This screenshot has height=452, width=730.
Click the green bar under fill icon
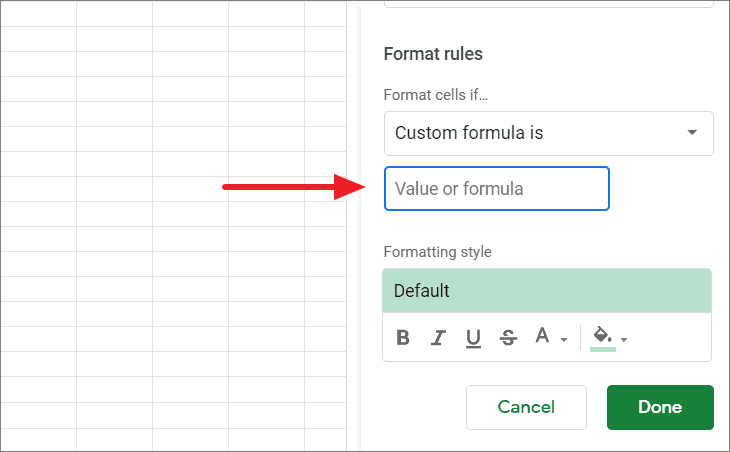coord(603,349)
